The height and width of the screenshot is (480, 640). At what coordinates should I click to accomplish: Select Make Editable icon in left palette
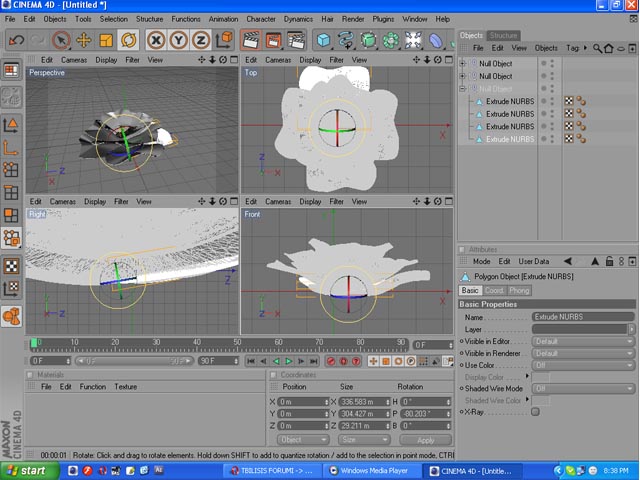[11, 97]
